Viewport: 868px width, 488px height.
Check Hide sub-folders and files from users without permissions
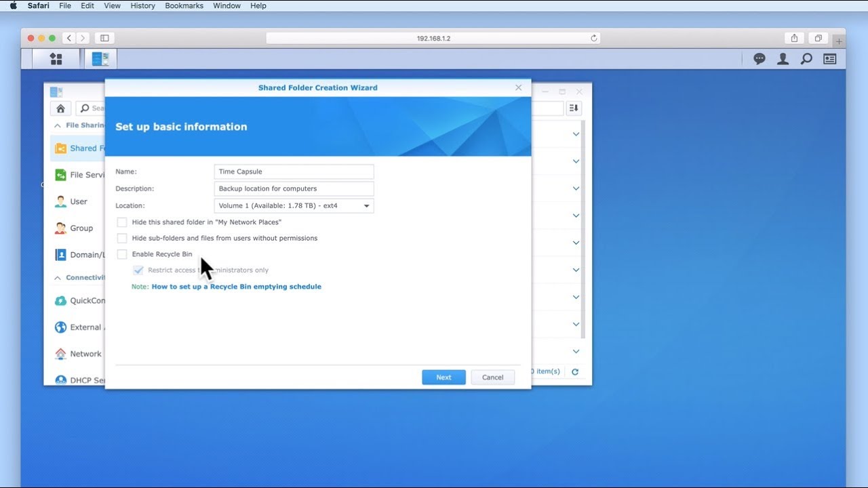122,238
